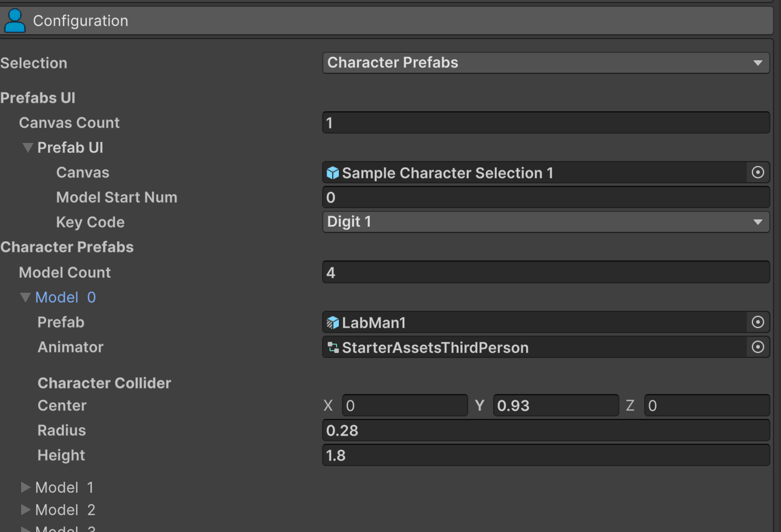Click the Center X value field
This screenshot has height=532, width=781.
click(404, 406)
